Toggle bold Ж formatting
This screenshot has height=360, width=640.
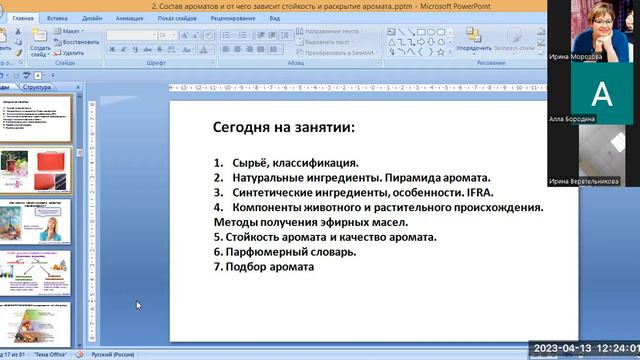112,50
